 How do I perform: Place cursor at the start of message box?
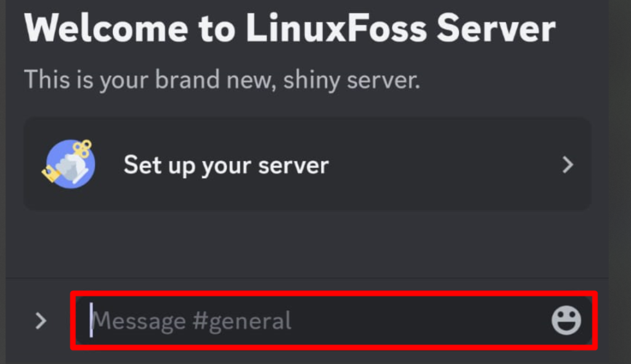coord(91,320)
